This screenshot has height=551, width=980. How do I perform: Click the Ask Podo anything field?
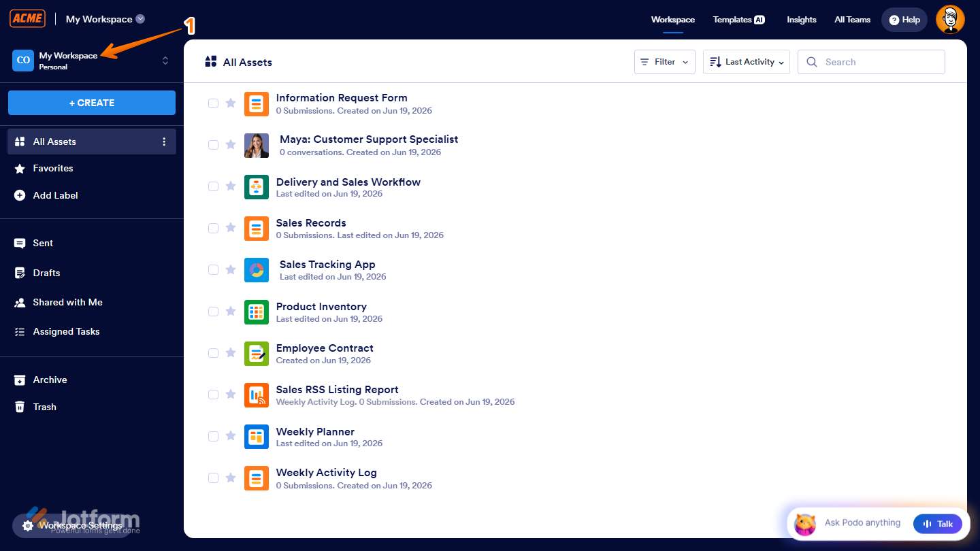862,523
